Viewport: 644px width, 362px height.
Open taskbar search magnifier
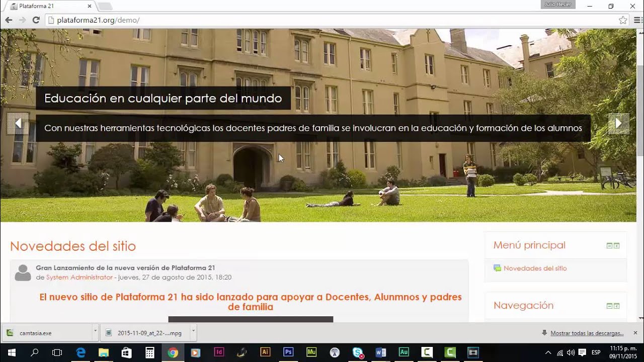tap(34, 352)
